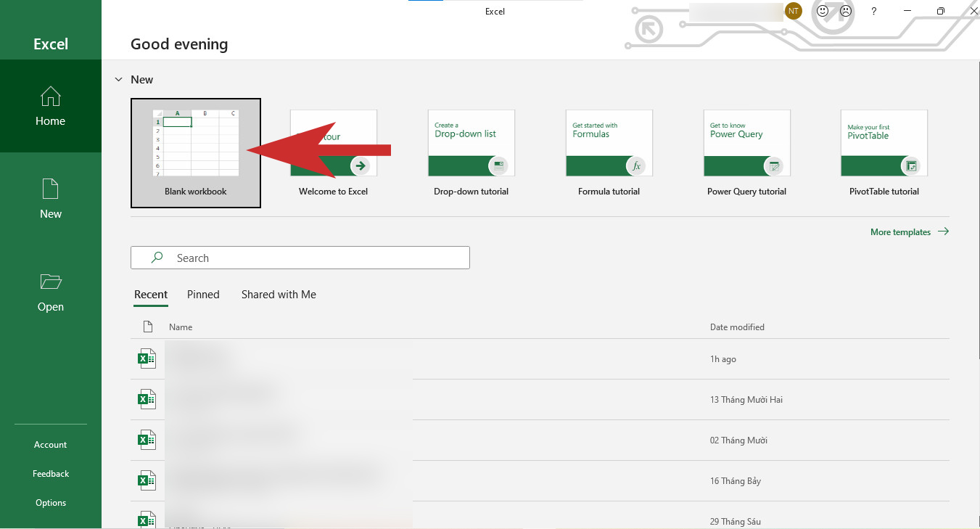Open the Welcome to Excel tour template
Viewport: 980px width, 529px height.
click(334, 153)
